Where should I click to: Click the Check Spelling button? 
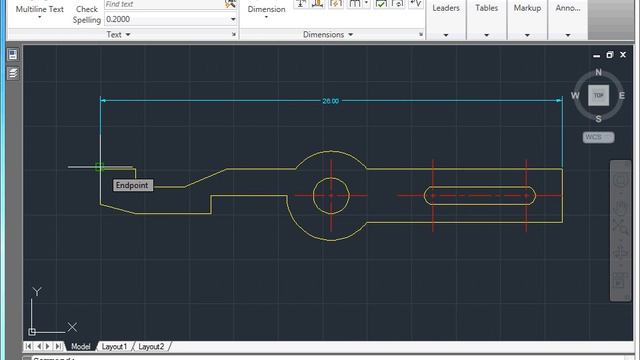click(87, 14)
